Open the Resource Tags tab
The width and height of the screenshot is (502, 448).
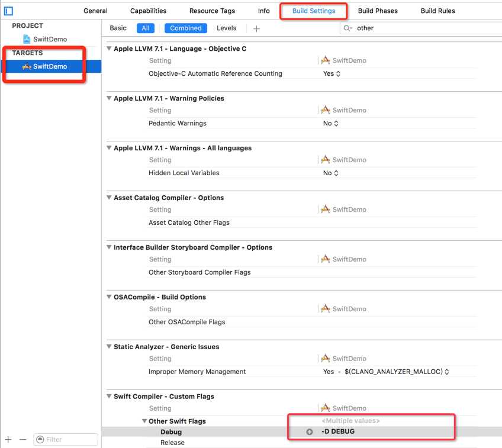click(x=212, y=11)
